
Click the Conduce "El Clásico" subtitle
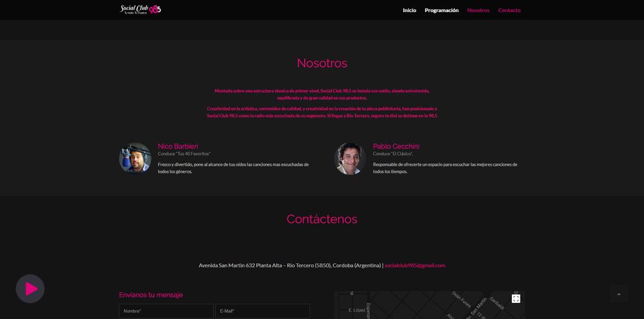[392, 154]
